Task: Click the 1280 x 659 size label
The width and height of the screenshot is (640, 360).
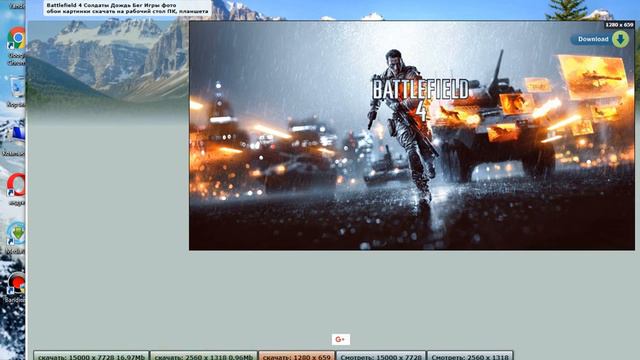Action: (x=619, y=25)
